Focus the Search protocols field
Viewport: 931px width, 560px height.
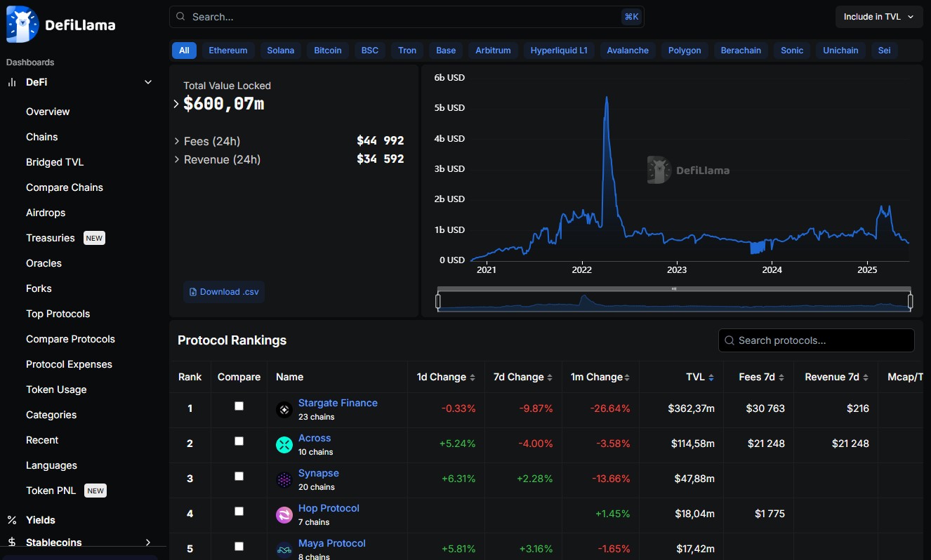point(817,340)
